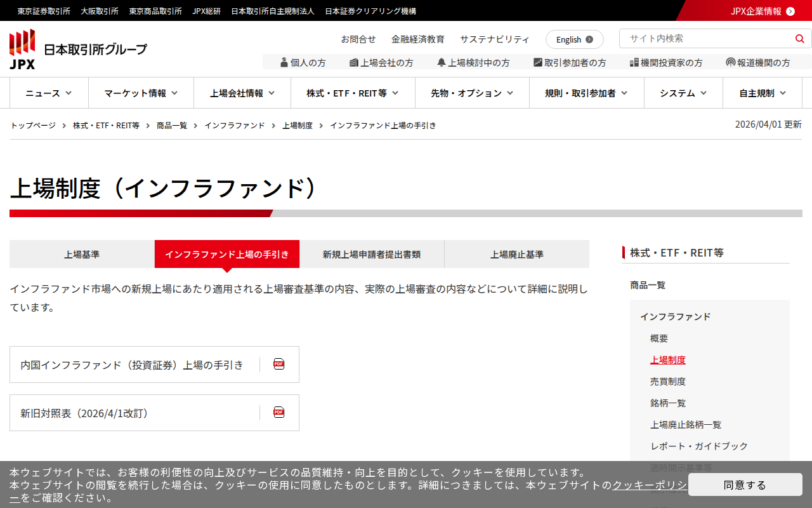
Task: Expand the マーケット情報 menu
Action: [x=141, y=93]
